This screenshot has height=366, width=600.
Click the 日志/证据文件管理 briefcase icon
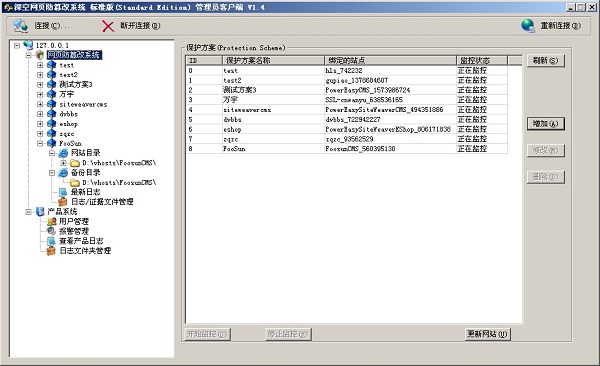coord(63,202)
